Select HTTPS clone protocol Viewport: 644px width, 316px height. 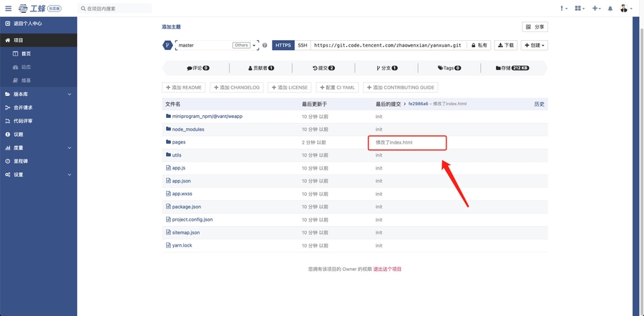click(283, 45)
